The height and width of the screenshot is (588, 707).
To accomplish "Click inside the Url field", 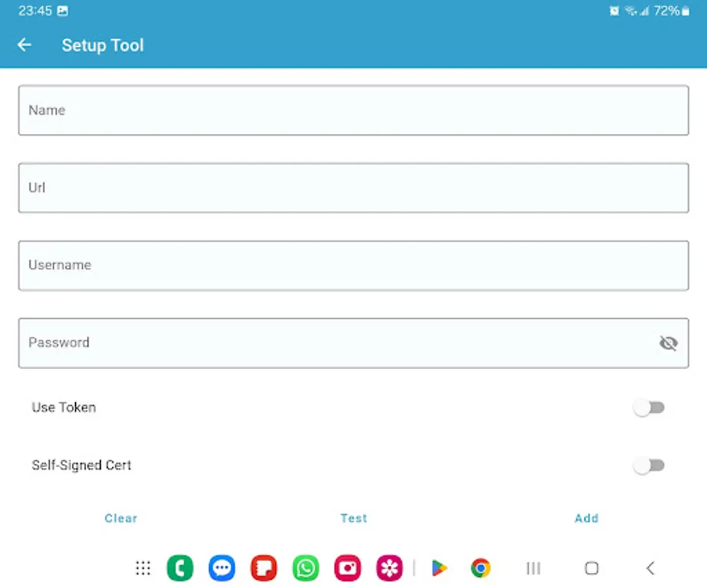I will coord(354,188).
